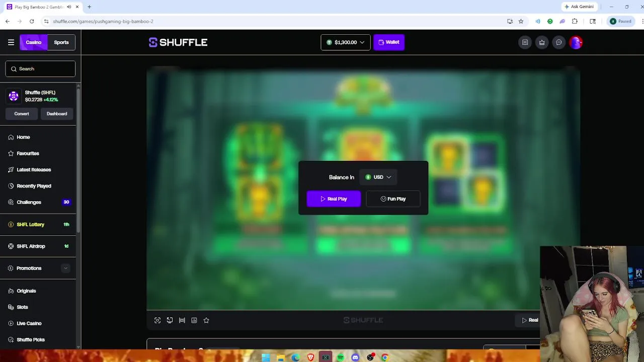This screenshot has width=644, height=362.
Task: Switch to Sports mode
Action: pos(61,42)
